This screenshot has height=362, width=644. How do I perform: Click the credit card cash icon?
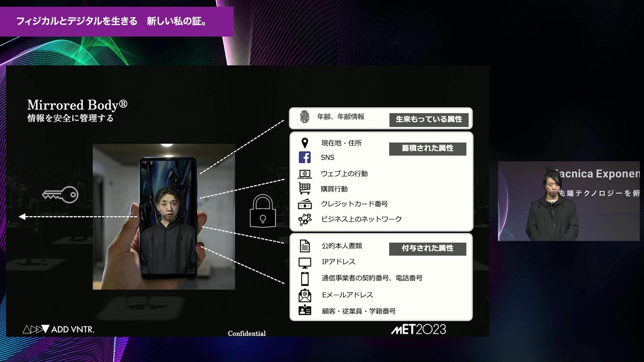(305, 204)
